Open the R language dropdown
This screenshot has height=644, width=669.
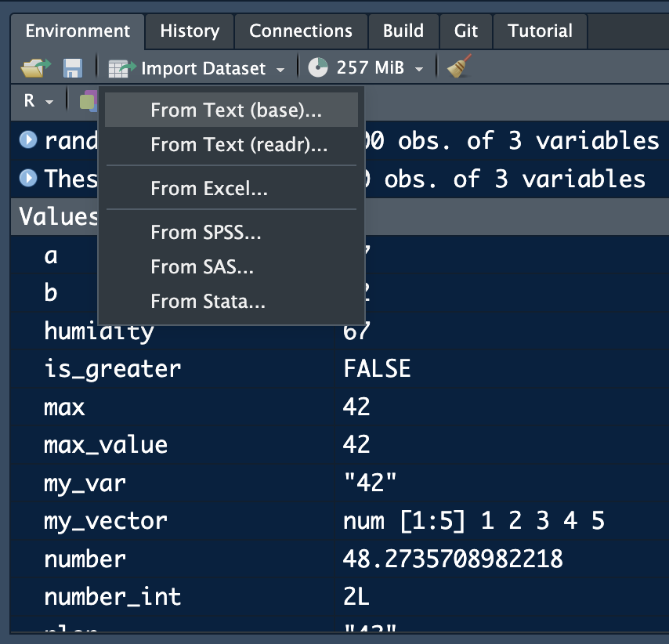pos(38,100)
